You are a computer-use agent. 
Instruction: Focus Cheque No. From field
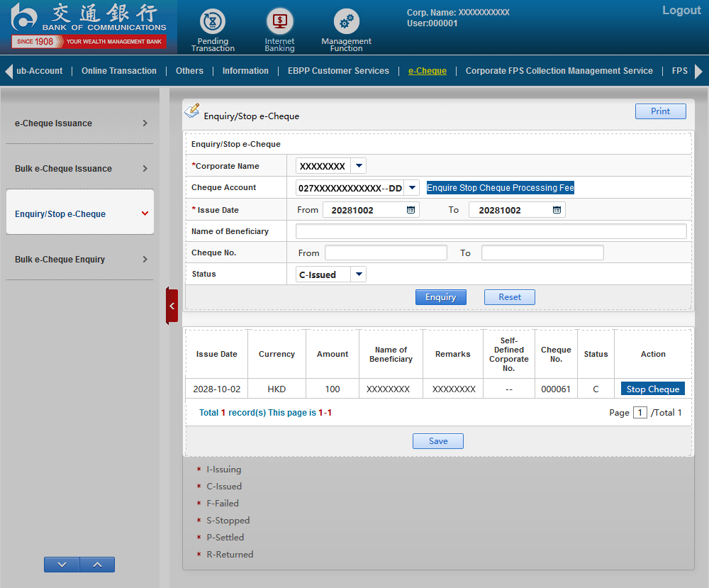[386, 253]
